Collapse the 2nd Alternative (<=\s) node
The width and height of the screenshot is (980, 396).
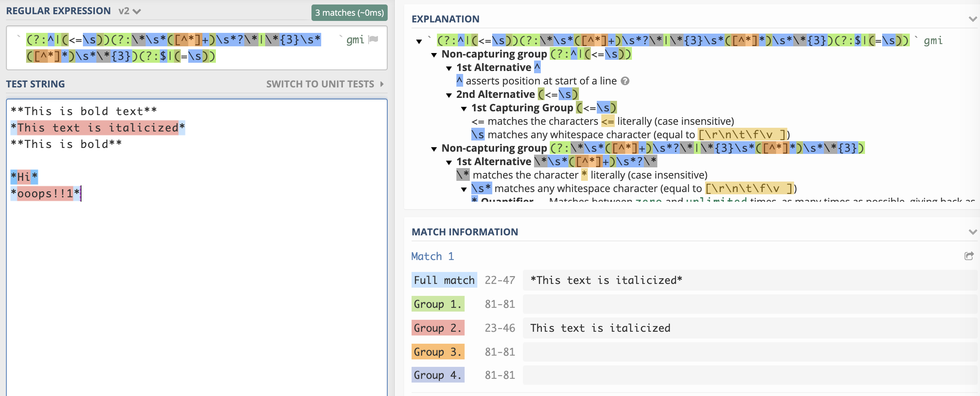click(x=449, y=95)
